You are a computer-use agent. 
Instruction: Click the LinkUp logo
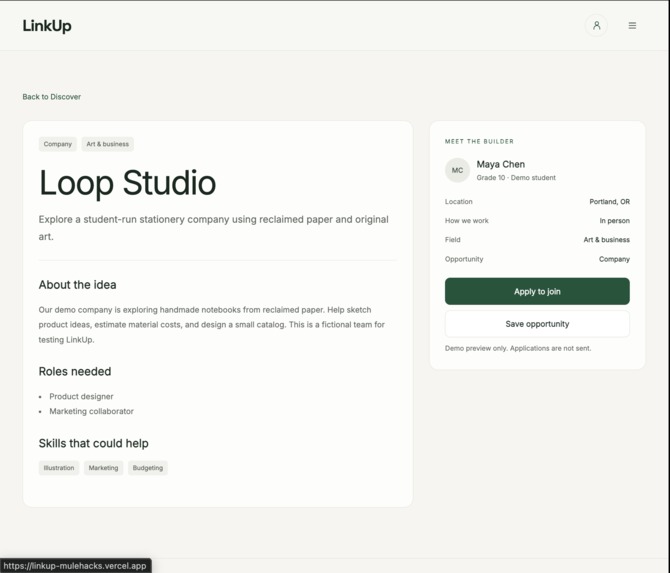coord(47,26)
